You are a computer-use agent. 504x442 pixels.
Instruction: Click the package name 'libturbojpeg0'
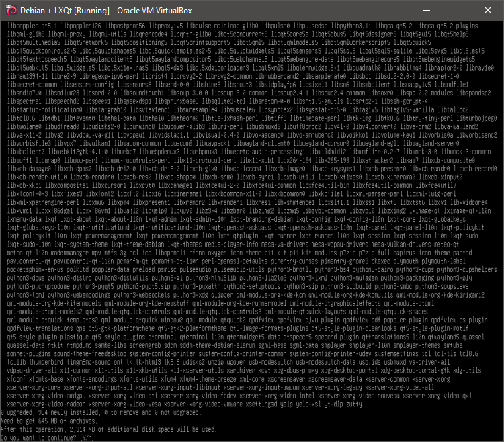point(476,118)
